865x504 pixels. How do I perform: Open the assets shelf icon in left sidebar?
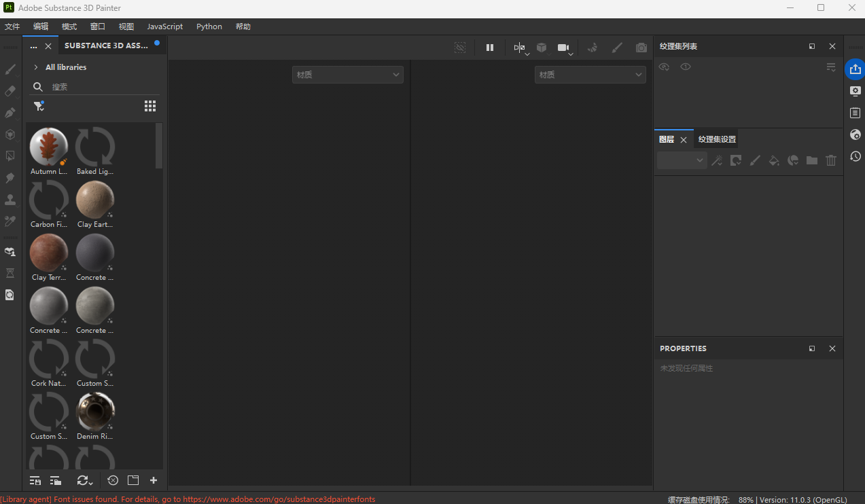point(10,252)
